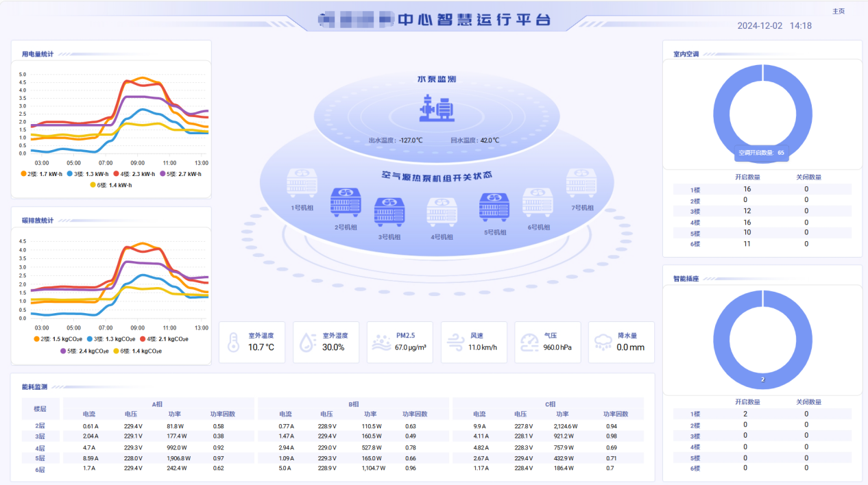This screenshot has width=868, height=485.
Task: Click the 3号机组 heat pump icon
Action: pyautogui.click(x=389, y=212)
